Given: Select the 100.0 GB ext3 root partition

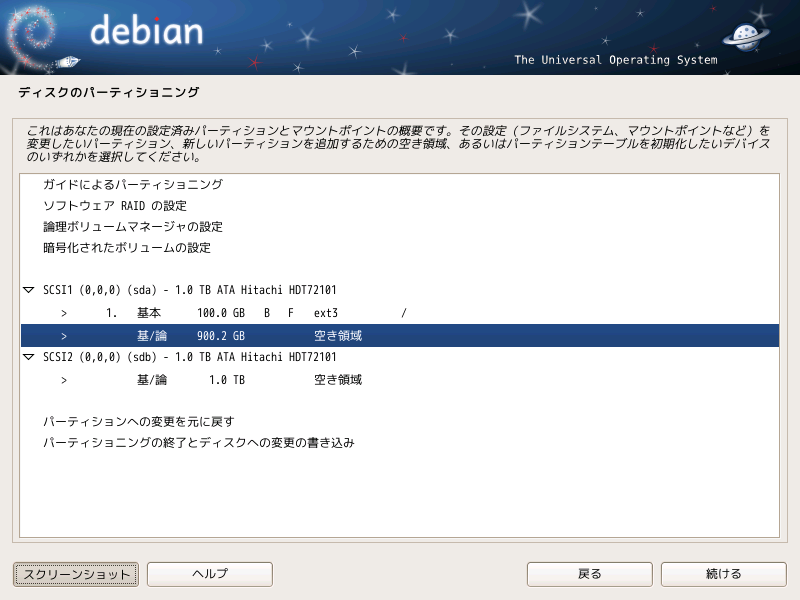Looking at the screenshot, I should [x=399, y=313].
